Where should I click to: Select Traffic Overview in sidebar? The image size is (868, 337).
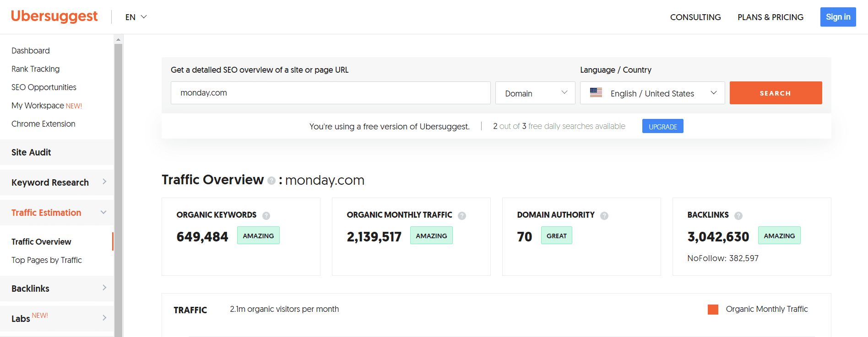coord(41,242)
